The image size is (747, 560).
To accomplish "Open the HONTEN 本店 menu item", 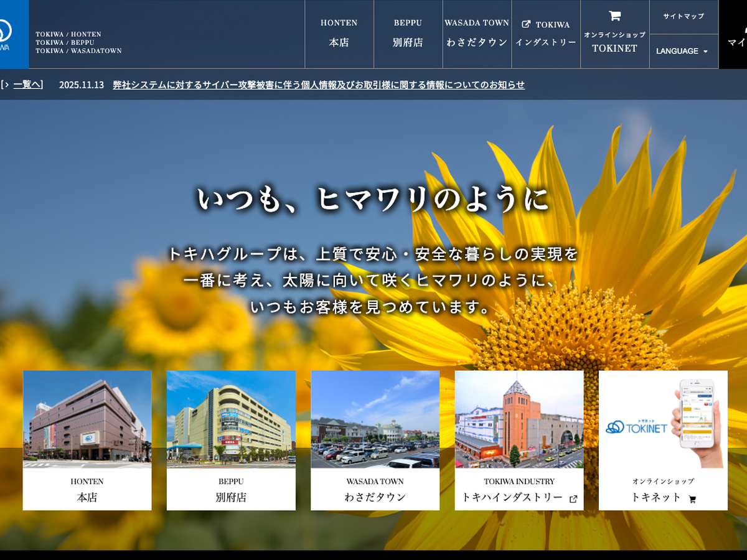I will coord(339,34).
